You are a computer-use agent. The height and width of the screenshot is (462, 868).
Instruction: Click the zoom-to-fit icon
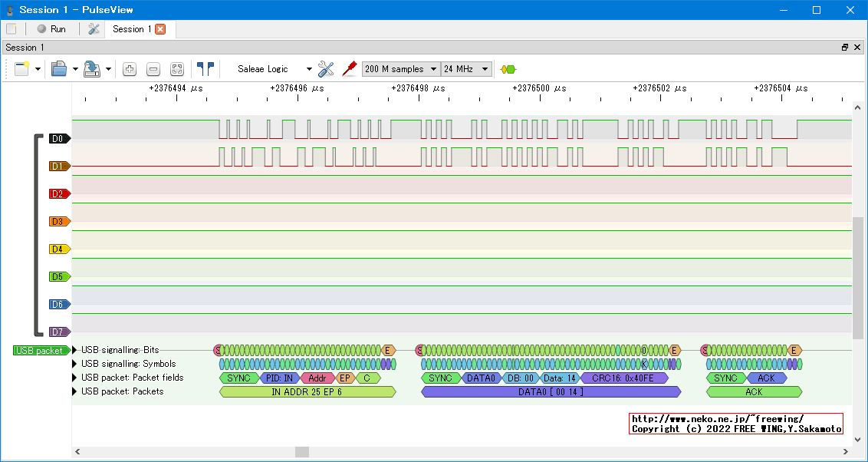coord(177,69)
